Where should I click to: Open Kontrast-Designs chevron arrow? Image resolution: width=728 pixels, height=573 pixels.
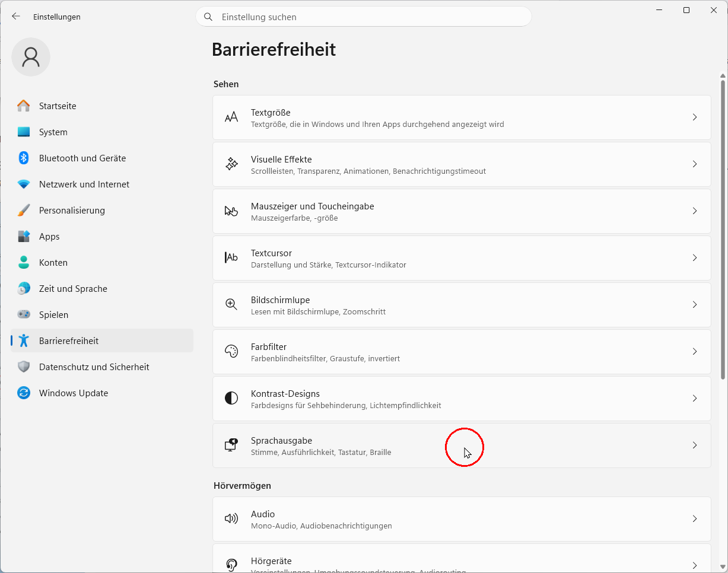pos(695,399)
